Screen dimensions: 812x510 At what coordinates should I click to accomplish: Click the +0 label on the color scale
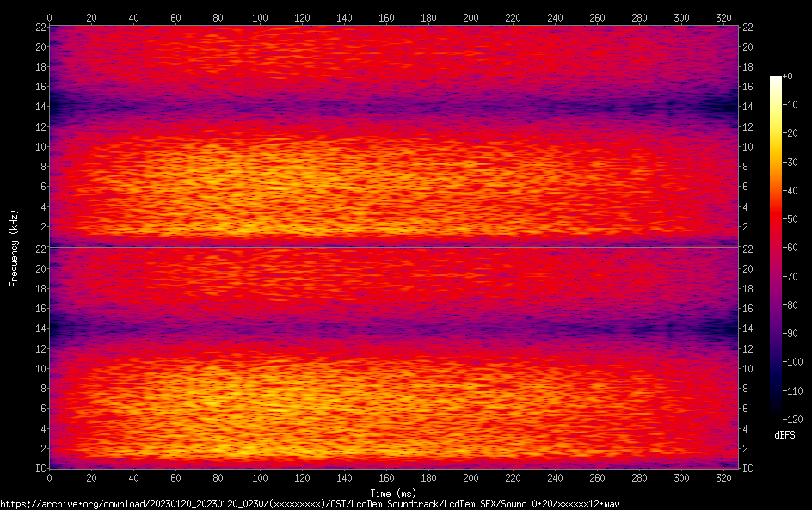tap(787, 77)
